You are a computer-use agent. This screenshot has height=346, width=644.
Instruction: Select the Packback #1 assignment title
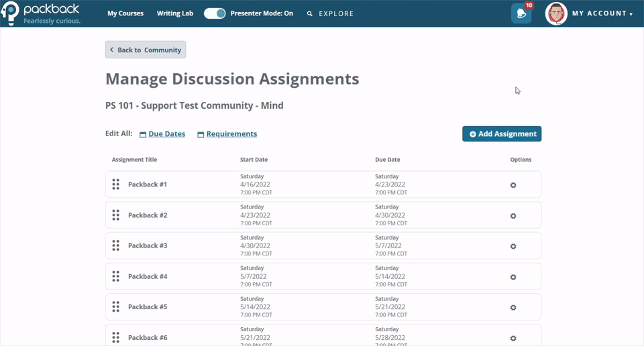tap(148, 184)
